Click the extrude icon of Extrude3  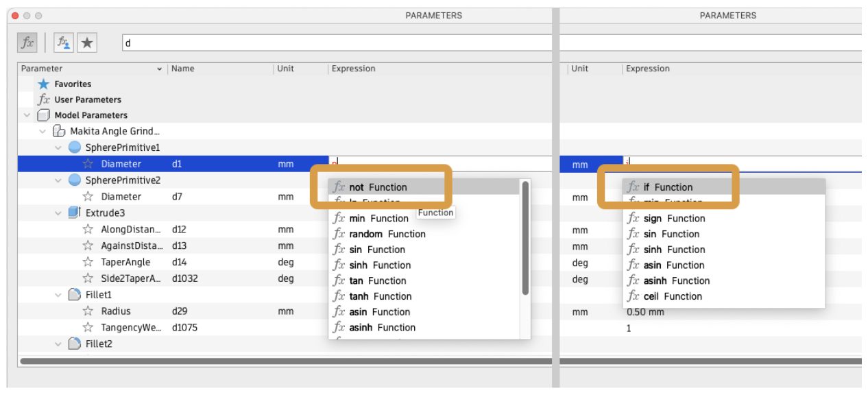point(75,213)
